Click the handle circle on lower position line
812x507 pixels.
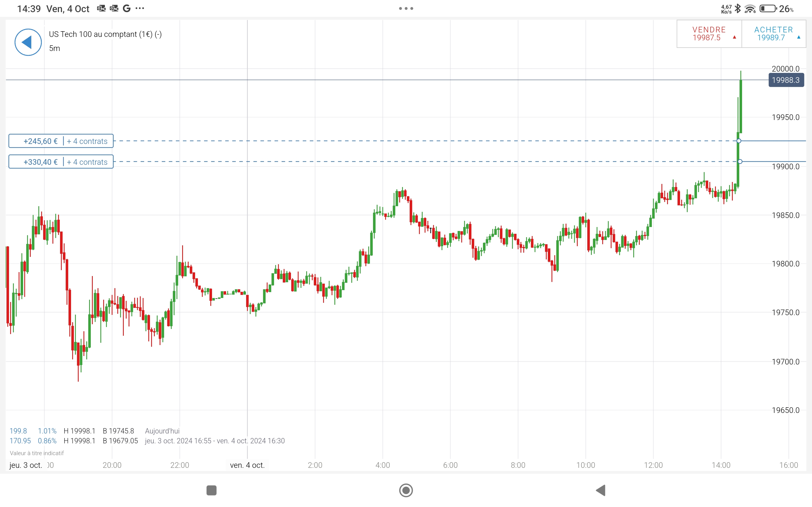pyautogui.click(x=740, y=162)
